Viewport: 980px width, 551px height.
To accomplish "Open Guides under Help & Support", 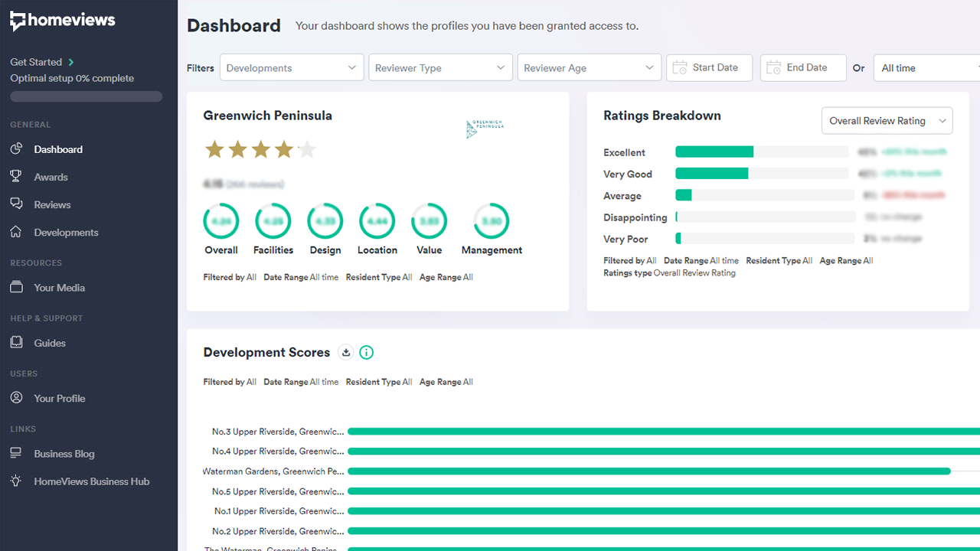I will coord(50,343).
